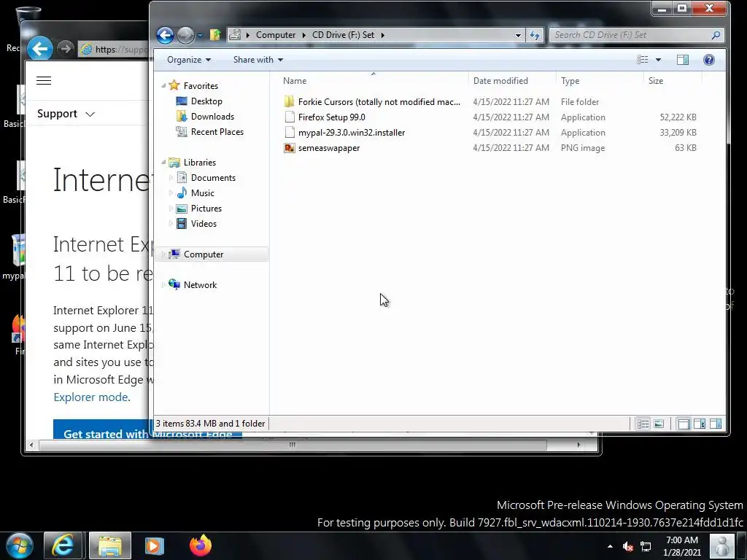Open dropdown arrow after Computer breadcrumb
Image resolution: width=747 pixels, height=560 pixels.
304,35
